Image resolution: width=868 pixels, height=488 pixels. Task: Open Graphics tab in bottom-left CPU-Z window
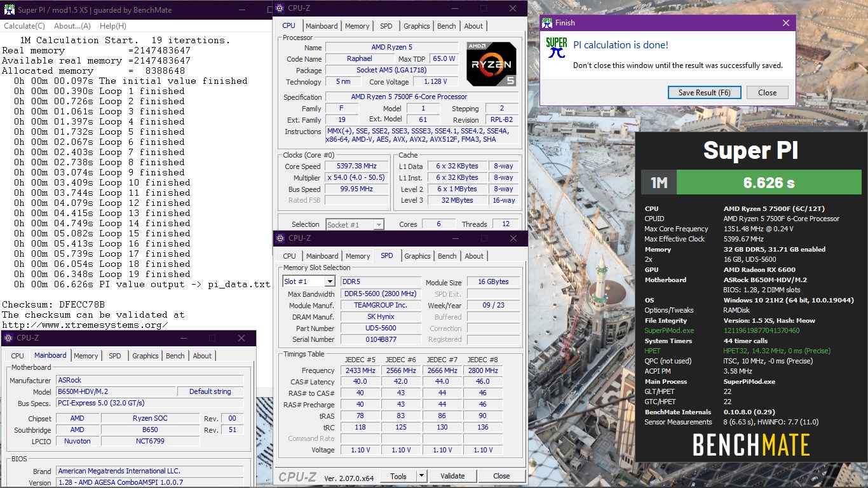(x=146, y=356)
